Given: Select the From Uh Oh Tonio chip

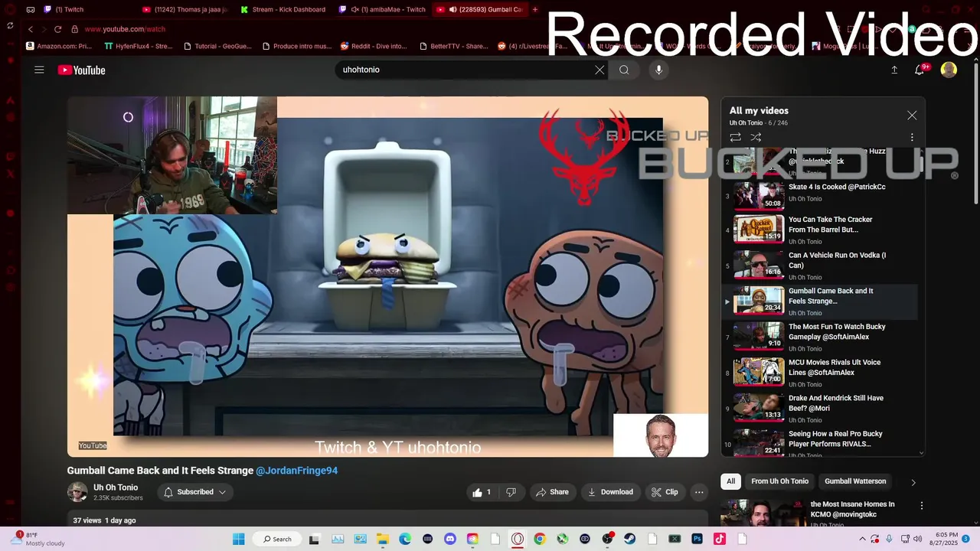Looking at the screenshot, I should [779, 481].
